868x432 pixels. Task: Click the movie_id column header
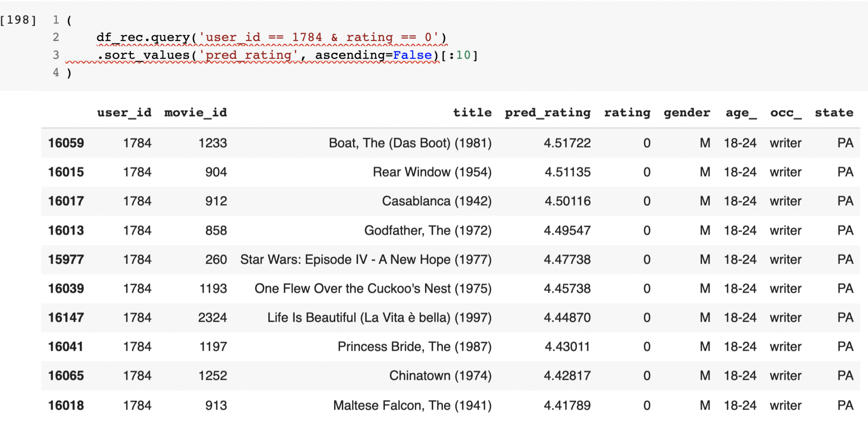click(x=195, y=113)
